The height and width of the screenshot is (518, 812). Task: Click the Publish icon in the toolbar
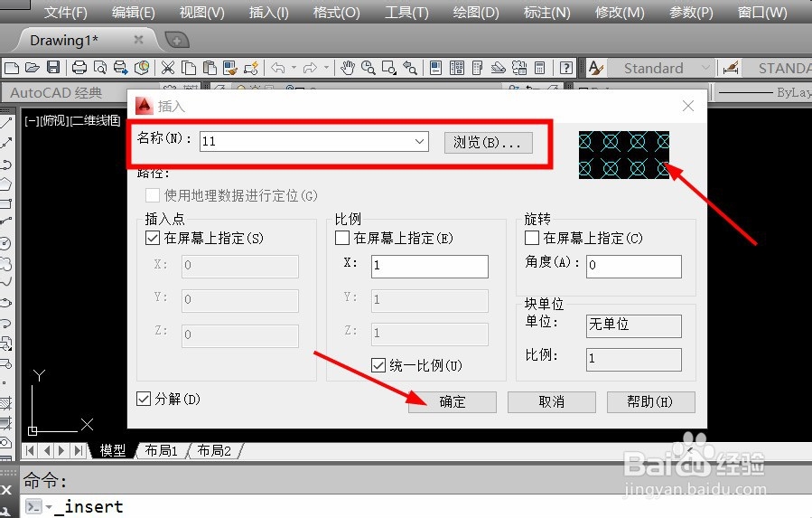[x=121, y=68]
